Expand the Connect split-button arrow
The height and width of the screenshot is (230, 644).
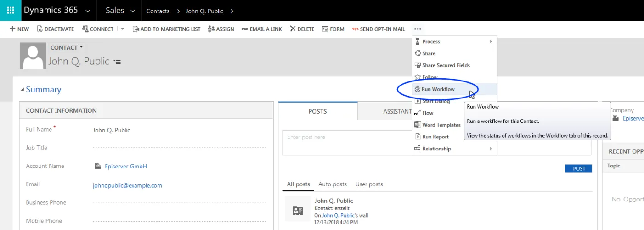pos(123,29)
